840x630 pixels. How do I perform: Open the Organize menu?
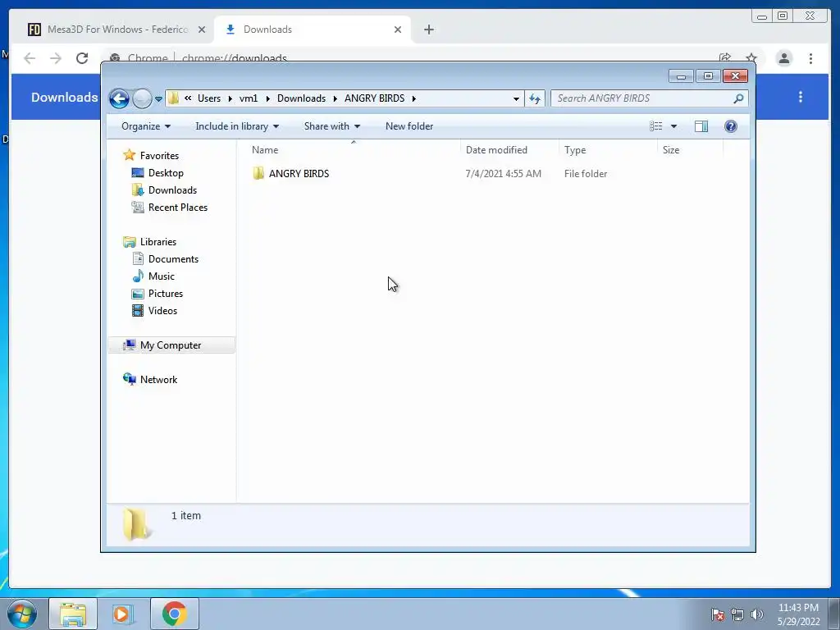pyautogui.click(x=146, y=126)
